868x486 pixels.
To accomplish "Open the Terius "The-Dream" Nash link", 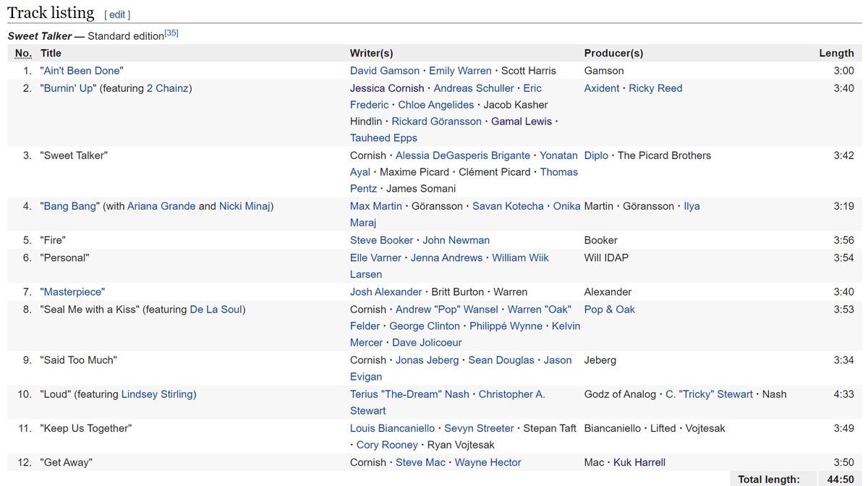I will pyautogui.click(x=409, y=394).
